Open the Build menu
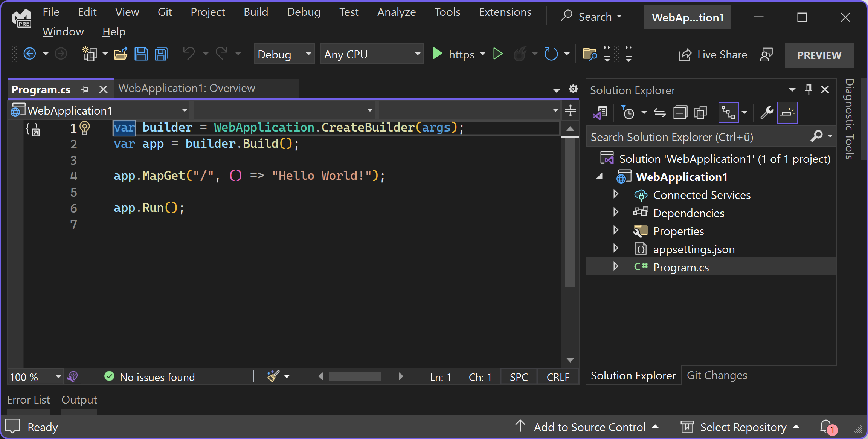The image size is (868, 439). (256, 12)
